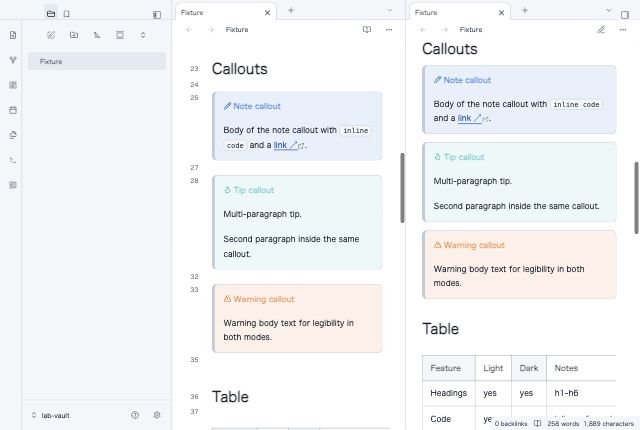Open Obsidian settings gear
640x430 pixels.
coord(157,415)
